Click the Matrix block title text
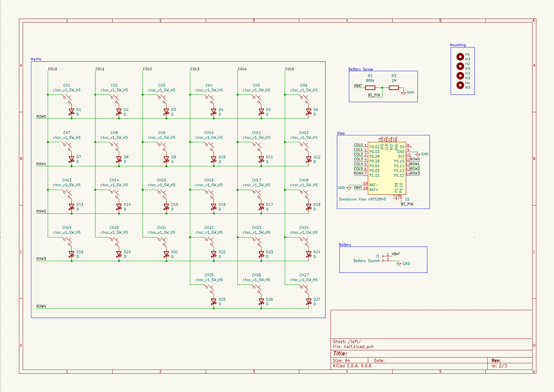 pyautogui.click(x=36, y=59)
